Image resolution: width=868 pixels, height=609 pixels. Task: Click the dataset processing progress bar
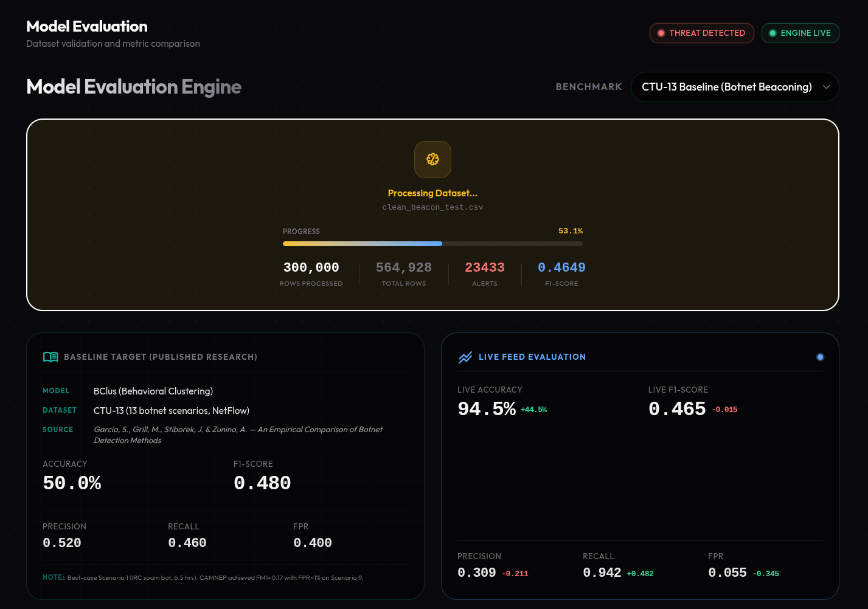[x=432, y=244]
